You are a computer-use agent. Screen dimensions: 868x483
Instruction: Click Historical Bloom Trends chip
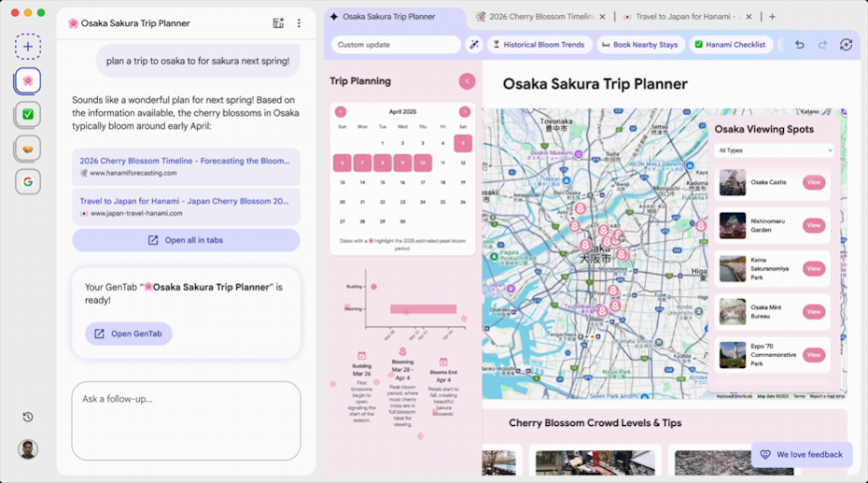[539, 45]
